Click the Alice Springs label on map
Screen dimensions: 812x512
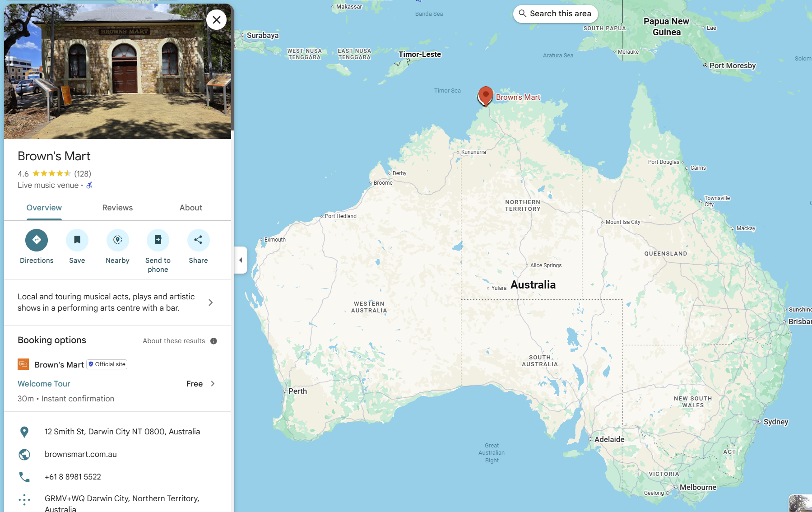(546, 265)
